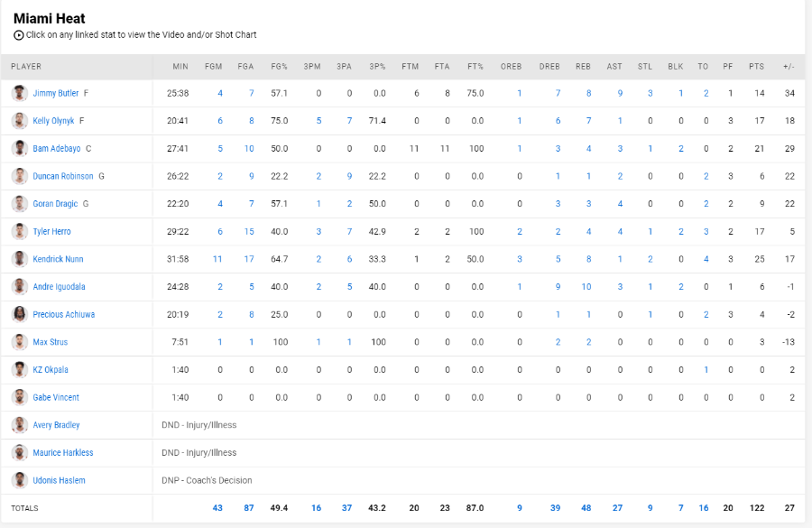Viewport: 812px width, 528px height.
Task: Click Duncan Robinson's headshot avatar
Action: pyautogui.click(x=20, y=176)
